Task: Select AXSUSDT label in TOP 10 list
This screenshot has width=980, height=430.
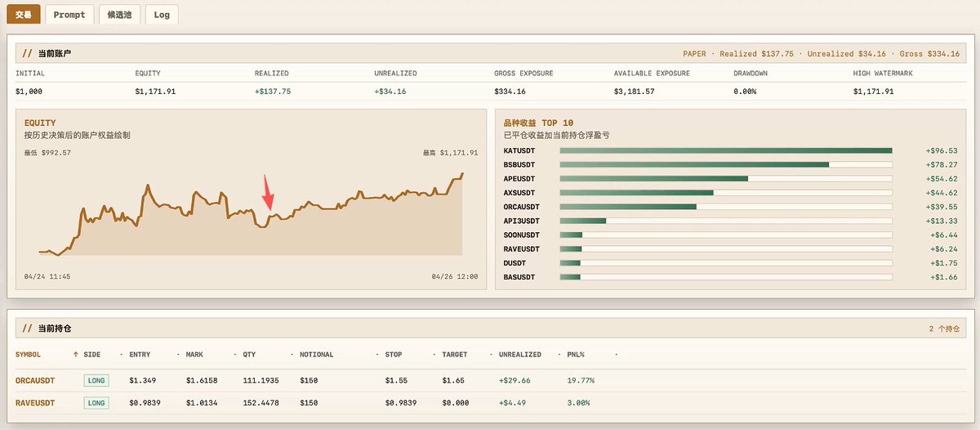Action: (x=519, y=193)
